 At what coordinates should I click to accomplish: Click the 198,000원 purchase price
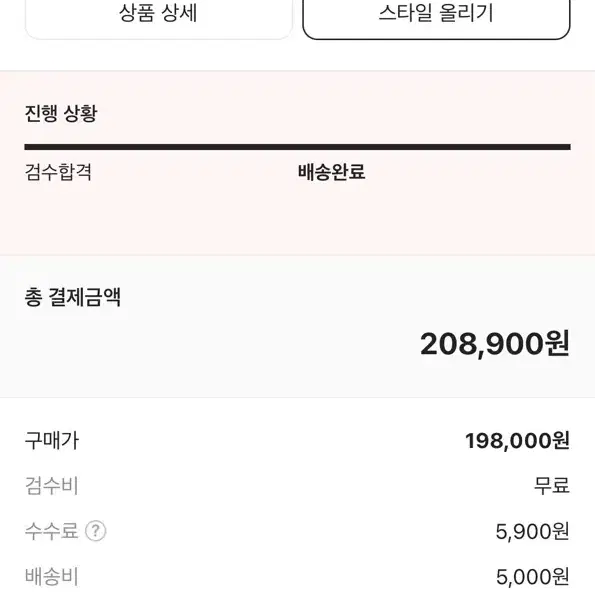[517, 441]
